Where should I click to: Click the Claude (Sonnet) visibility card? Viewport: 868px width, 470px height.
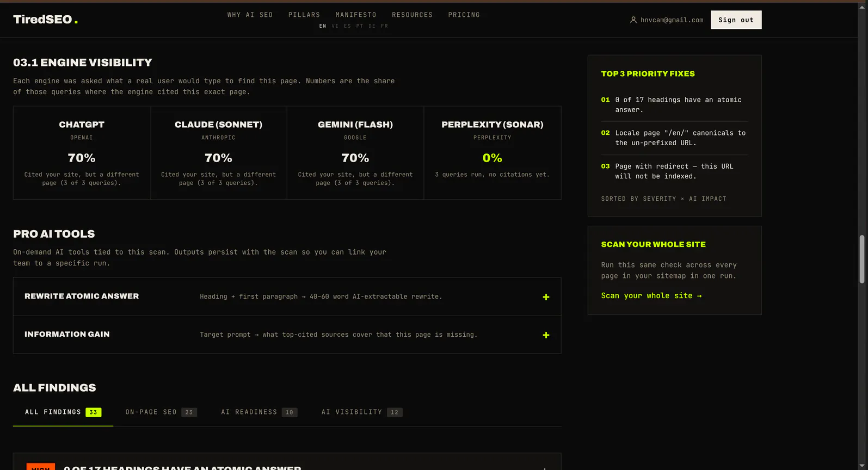(218, 153)
